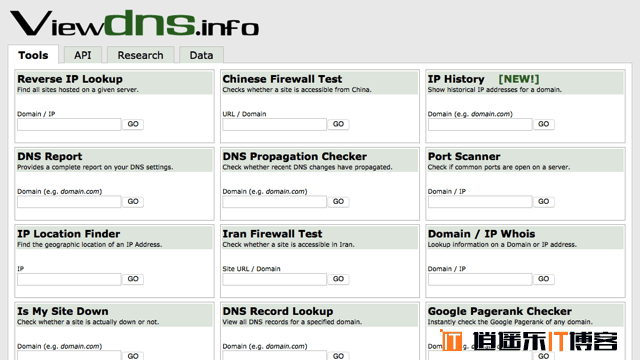Click the IP Location Finder heading

(69, 234)
